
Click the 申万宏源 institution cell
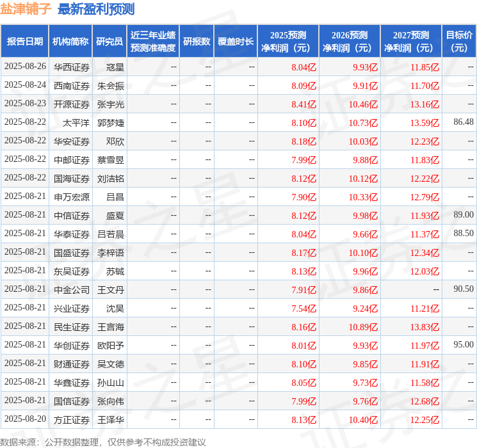[72, 197]
